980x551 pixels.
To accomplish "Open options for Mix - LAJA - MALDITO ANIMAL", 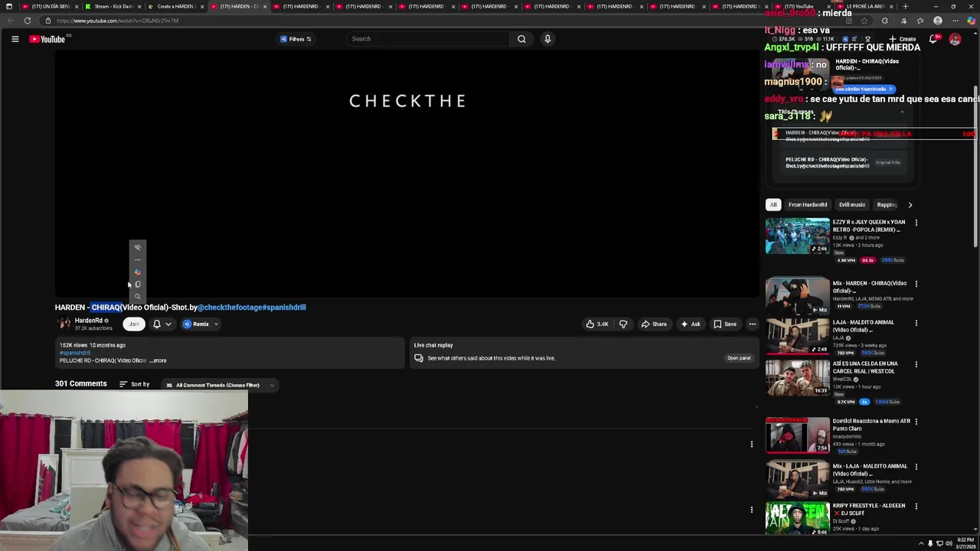I will (916, 467).
